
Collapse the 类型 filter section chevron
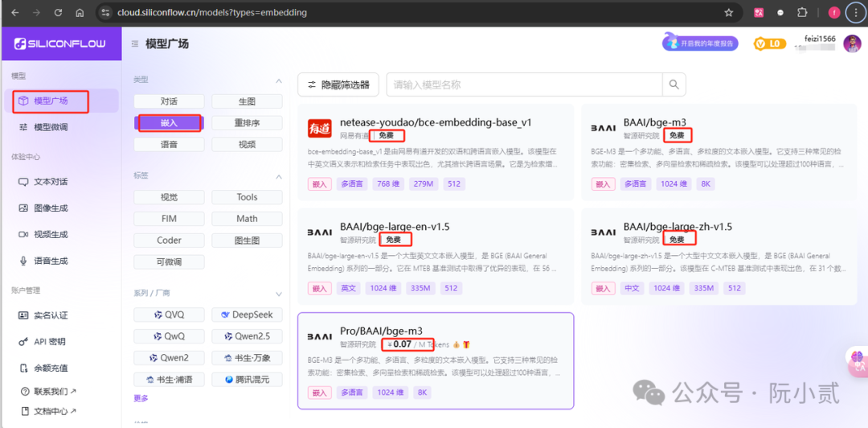[278, 81]
